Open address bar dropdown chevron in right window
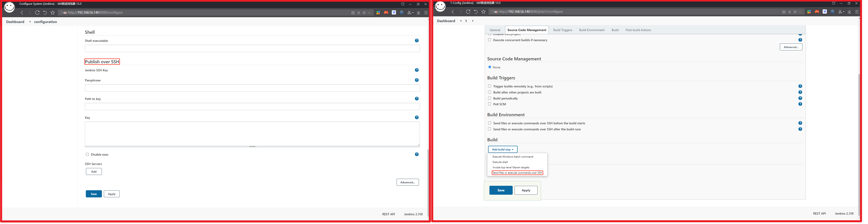This screenshot has width=868, height=224. point(800,12)
